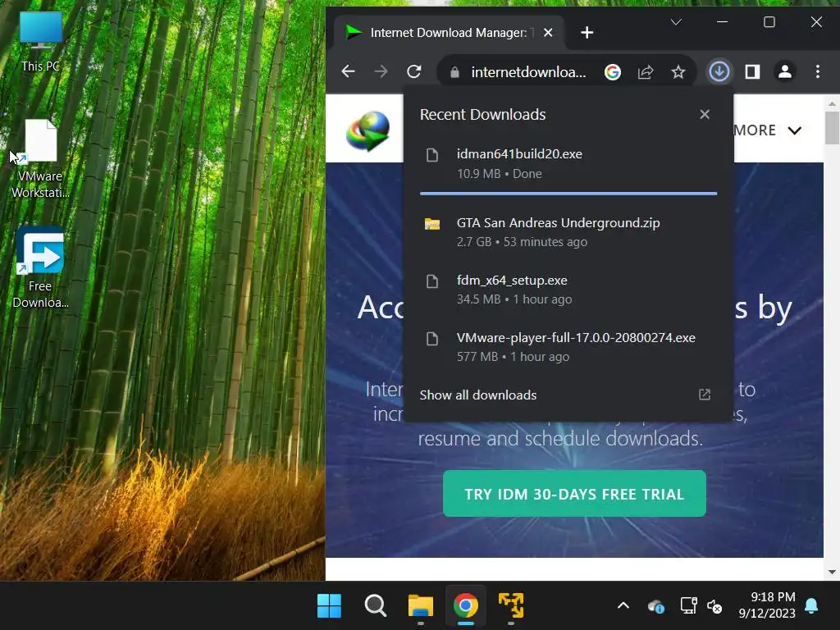Viewport: 840px width, 630px height.
Task: Open the tab search chevron
Action: coord(676,22)
